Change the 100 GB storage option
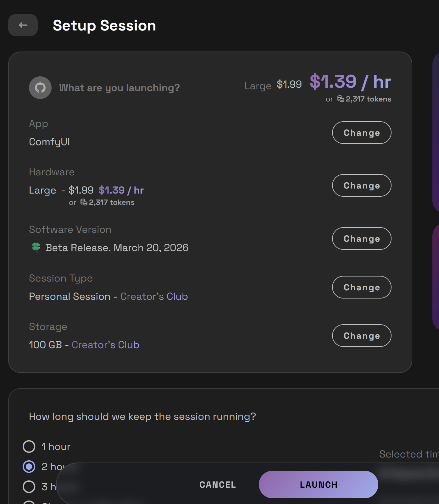The width and height of the screenshot is (439, 504). [361, 336]
